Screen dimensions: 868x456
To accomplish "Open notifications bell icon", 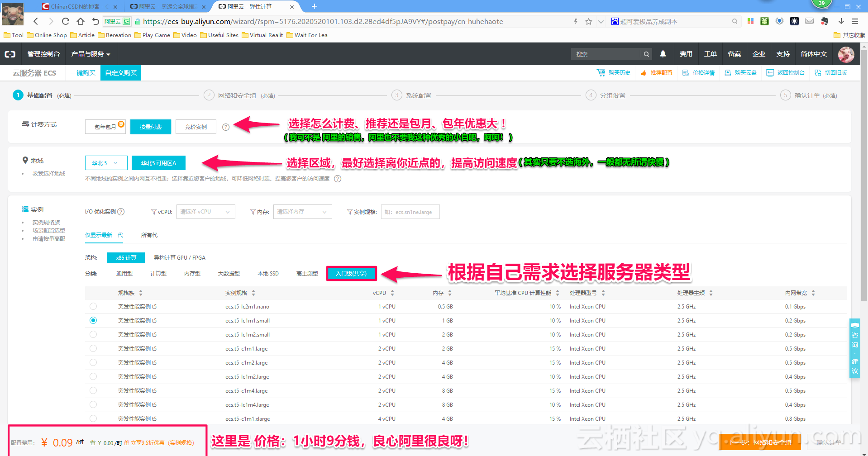I will 663,54.
